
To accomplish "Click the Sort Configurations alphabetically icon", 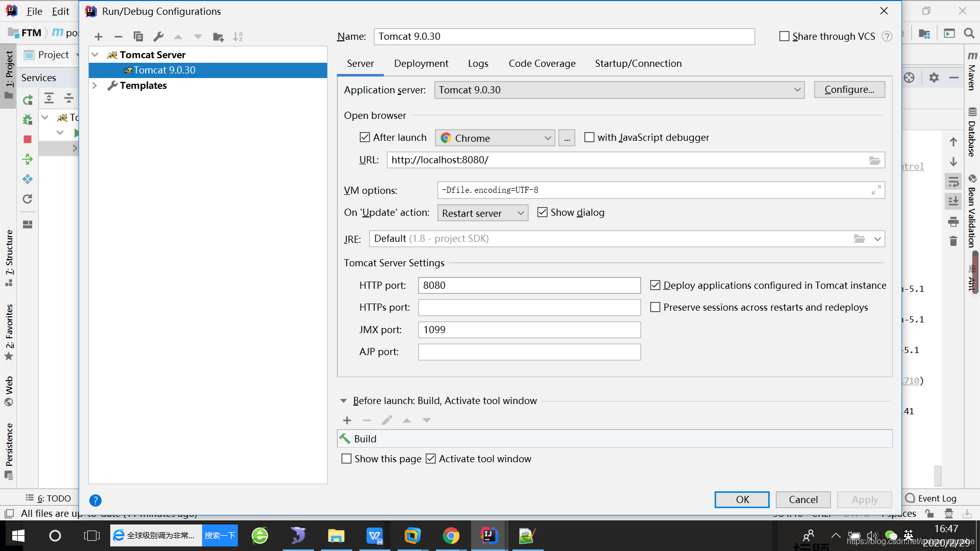I will click(238, 37).
